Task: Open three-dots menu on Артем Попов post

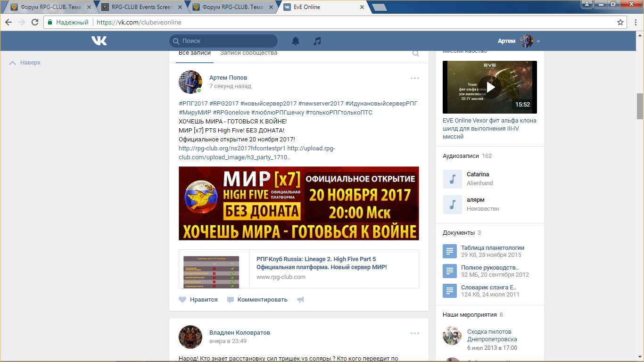Action: [415, 78]
